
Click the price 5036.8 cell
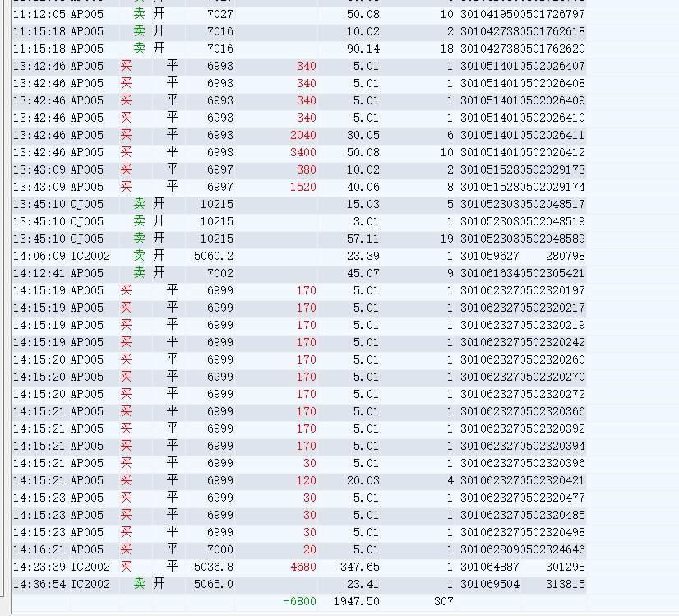point(214,567)
